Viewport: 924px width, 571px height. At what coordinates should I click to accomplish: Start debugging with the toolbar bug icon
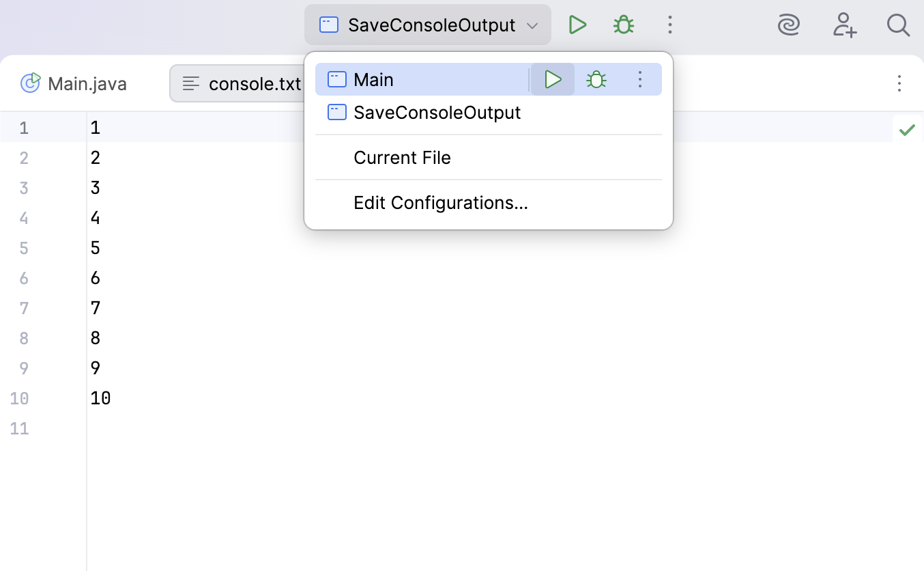[623, 24]
